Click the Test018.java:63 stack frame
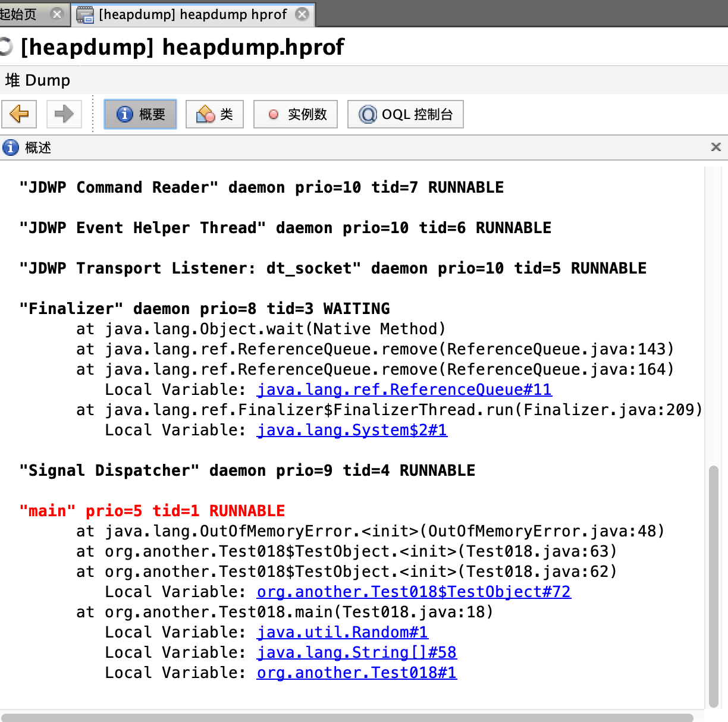728x722 pixels. click(347, 551)
